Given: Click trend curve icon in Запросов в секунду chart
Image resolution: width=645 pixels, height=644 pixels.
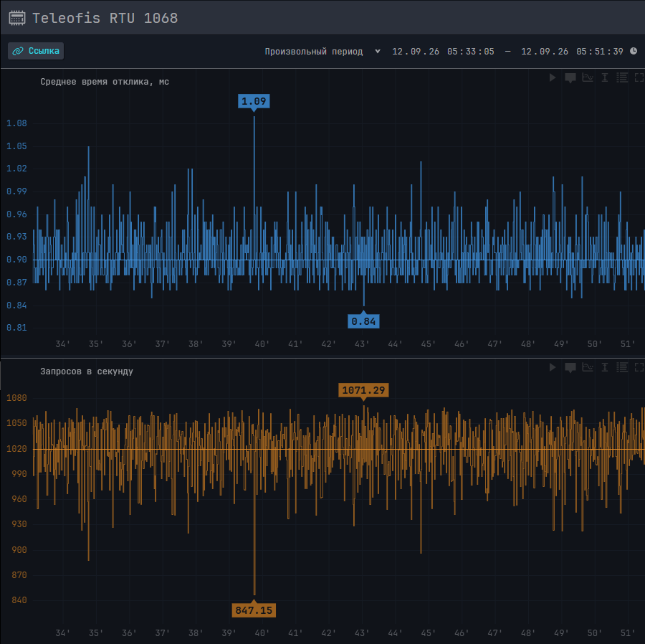Looking at the screenshot, I should [588, 367].
